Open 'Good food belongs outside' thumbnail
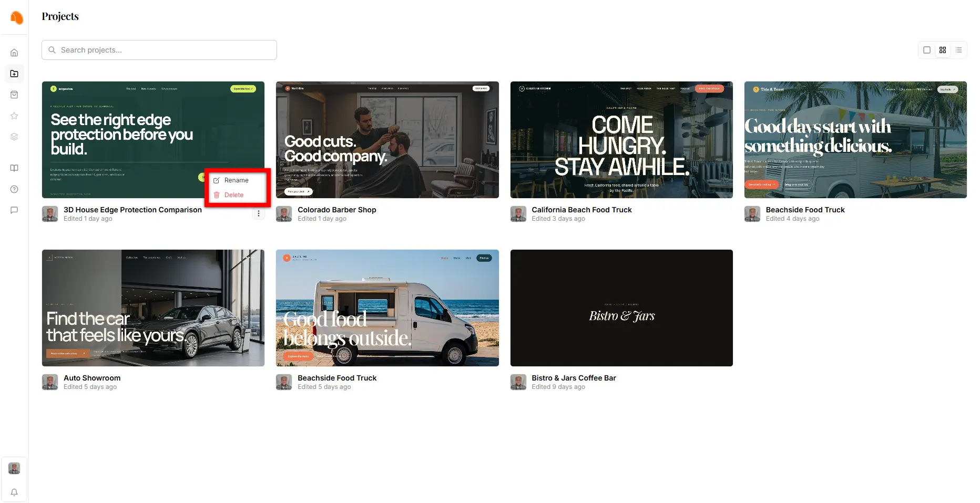 [387, 308]
